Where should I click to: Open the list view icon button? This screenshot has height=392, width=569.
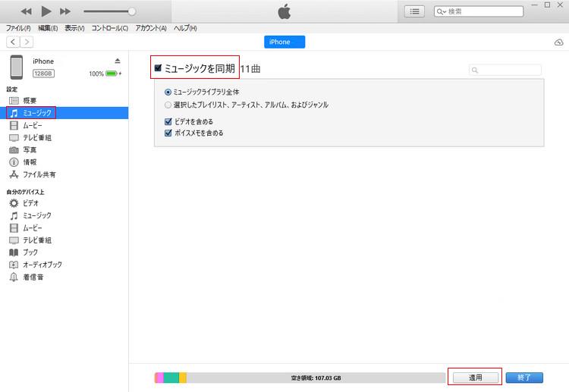pos(414,11)
